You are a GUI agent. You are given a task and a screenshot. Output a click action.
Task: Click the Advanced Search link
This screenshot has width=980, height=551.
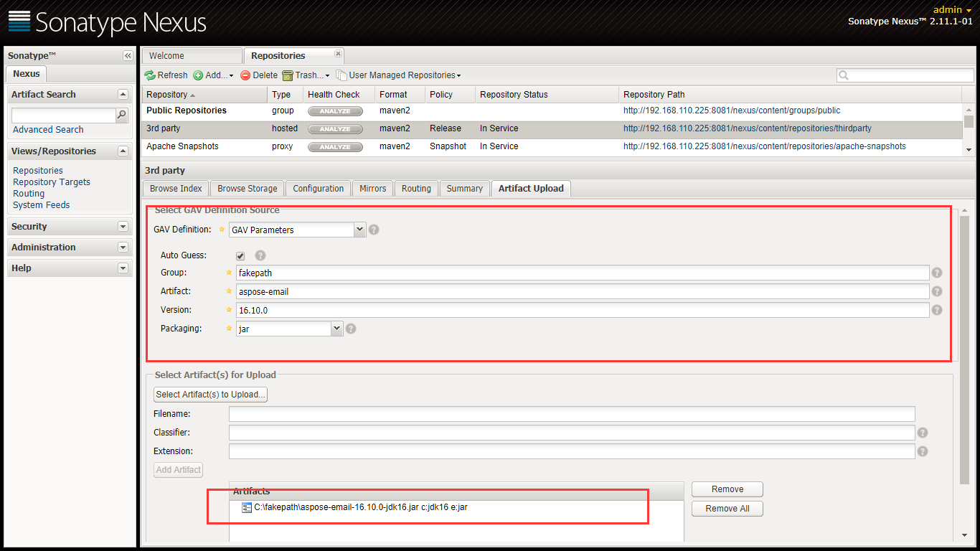pyautogui.click(x=48, y=130)
